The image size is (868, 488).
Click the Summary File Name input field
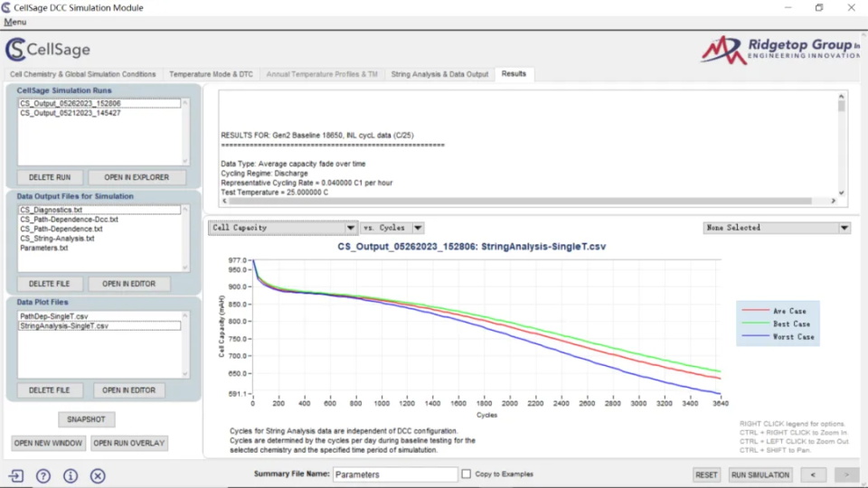coord(395,474)
